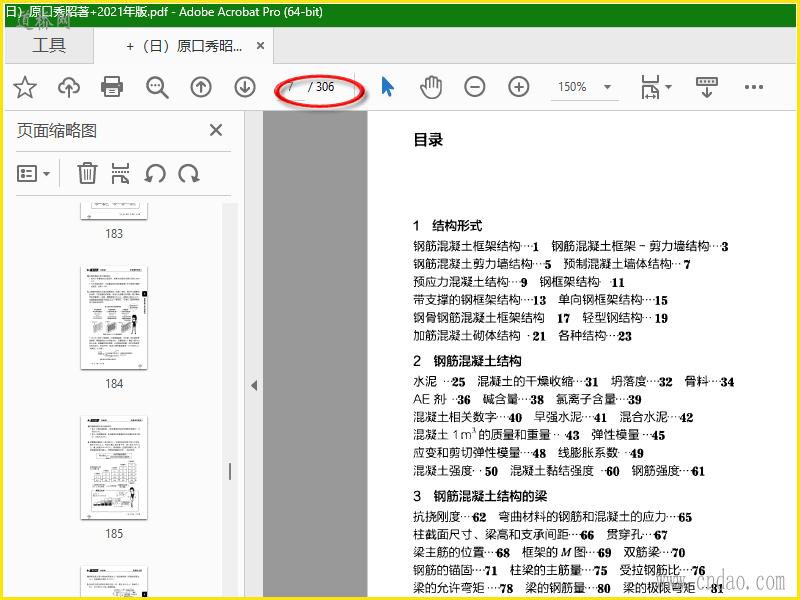
Task: Click the page label 183
Action: coord(114,234)
